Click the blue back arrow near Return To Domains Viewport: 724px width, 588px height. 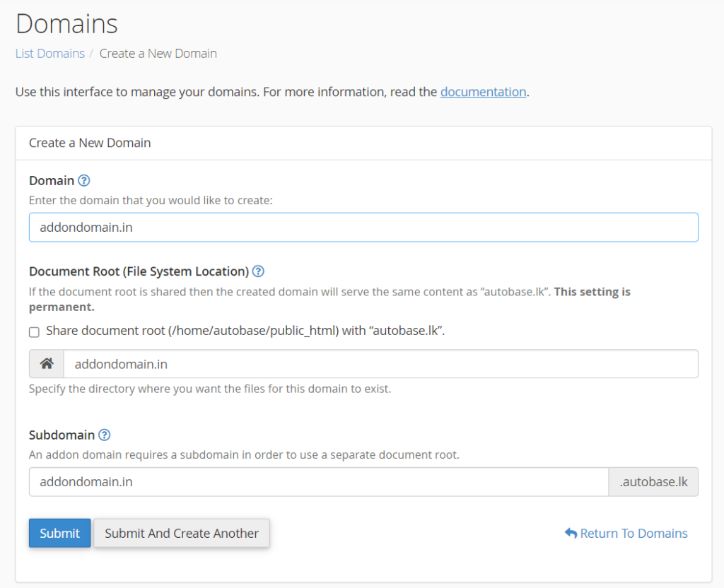(x=571, y=533)
